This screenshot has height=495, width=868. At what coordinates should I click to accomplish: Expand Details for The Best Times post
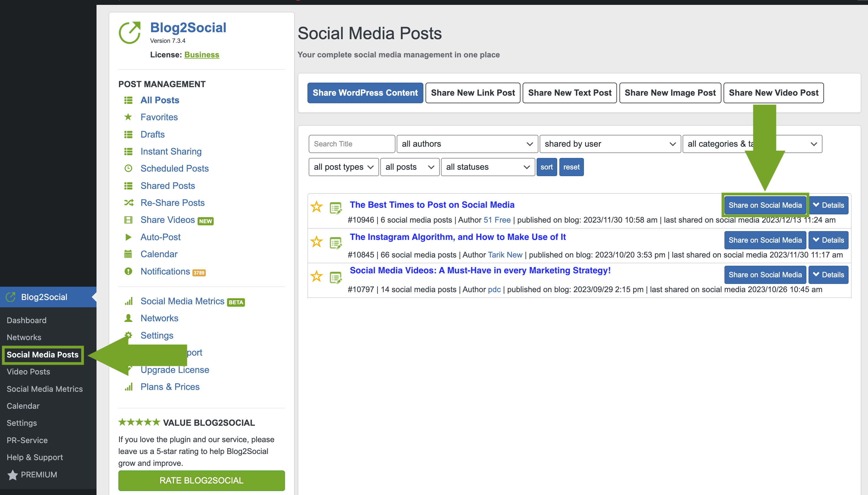coord(828,205)
